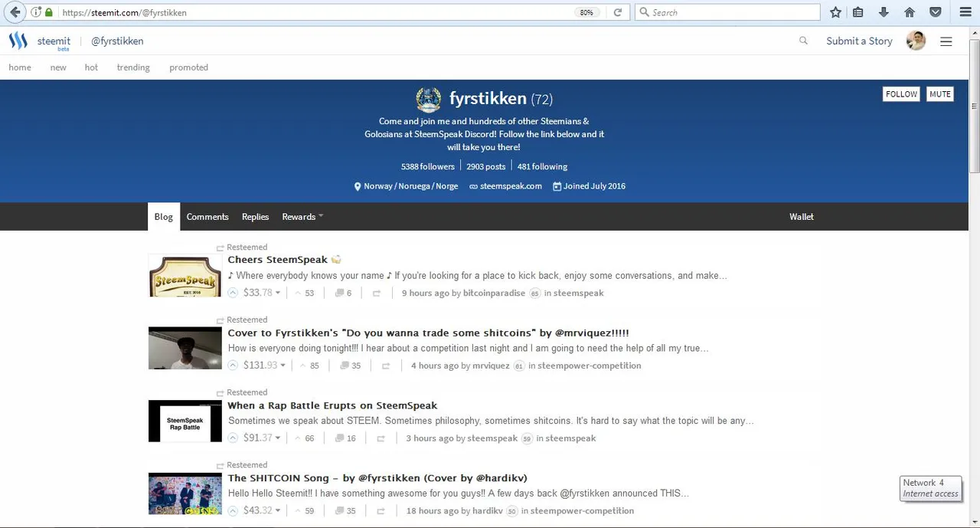
Task: Upvote the Cheers SteemSpeak post
Action: click(x=233, y=293)
